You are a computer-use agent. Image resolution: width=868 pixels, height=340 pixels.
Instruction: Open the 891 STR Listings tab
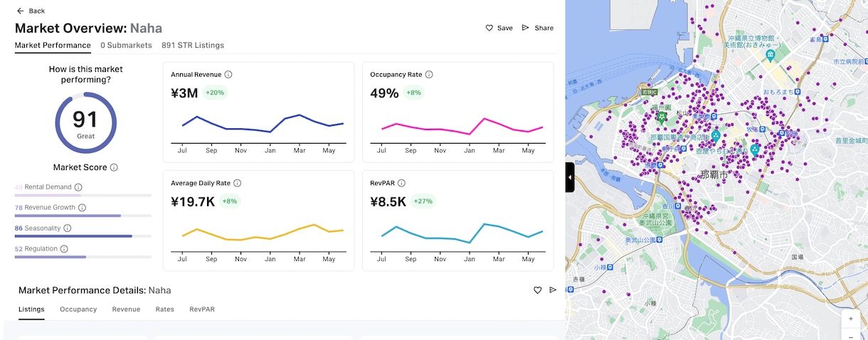pyautogui.click(x=193, y=46)
